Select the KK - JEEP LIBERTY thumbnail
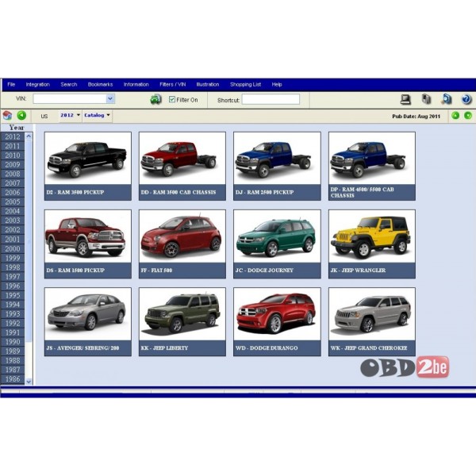This screenshot has height=476, width=476. 182,322
